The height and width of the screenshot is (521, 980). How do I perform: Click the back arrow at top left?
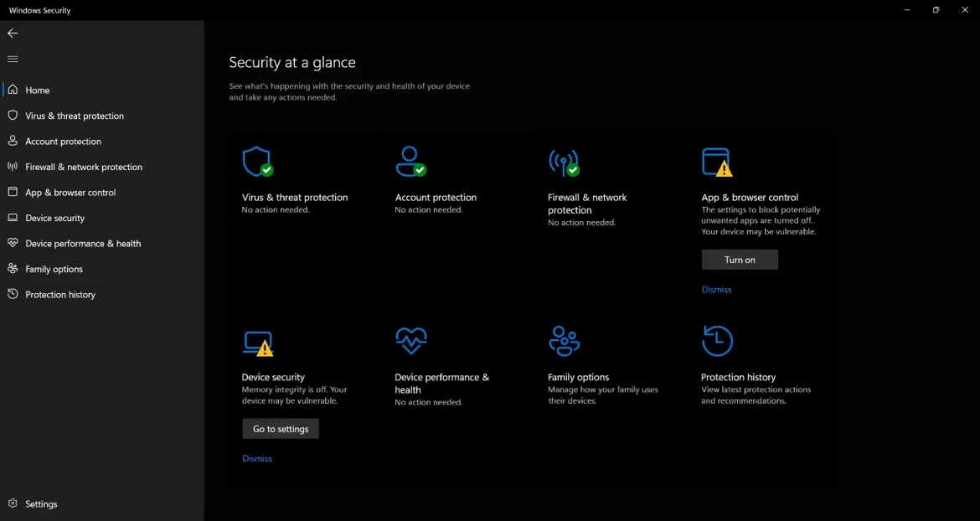13,34
